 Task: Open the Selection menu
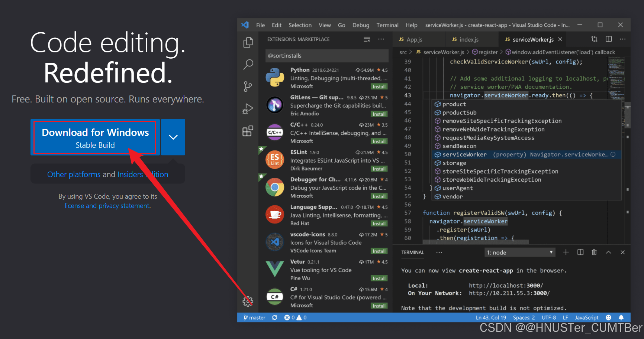(x=300, y=25)
